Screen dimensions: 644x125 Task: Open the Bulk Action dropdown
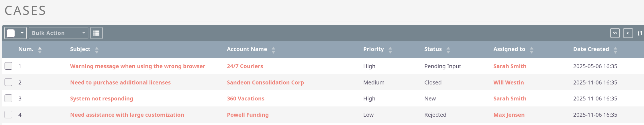point(58,33)
